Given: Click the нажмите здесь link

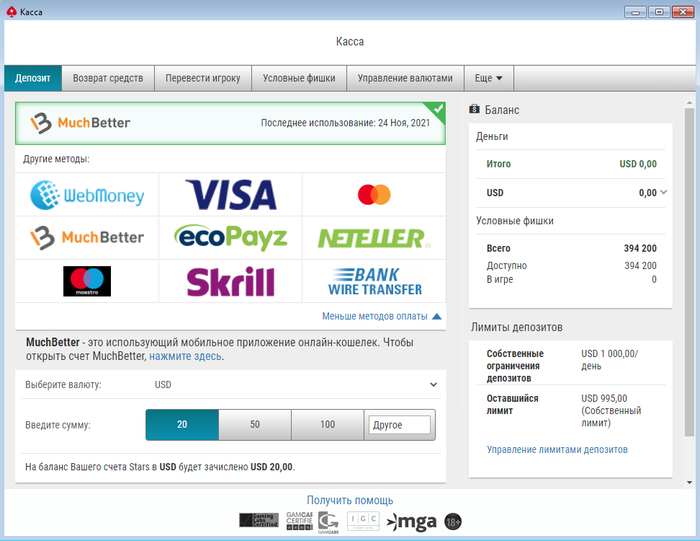Looking at the screenshot, I should (185, 356).
